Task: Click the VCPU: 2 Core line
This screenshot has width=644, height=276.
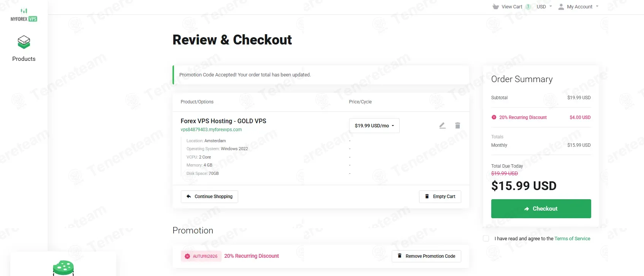Action: click(x=199, y=157)
